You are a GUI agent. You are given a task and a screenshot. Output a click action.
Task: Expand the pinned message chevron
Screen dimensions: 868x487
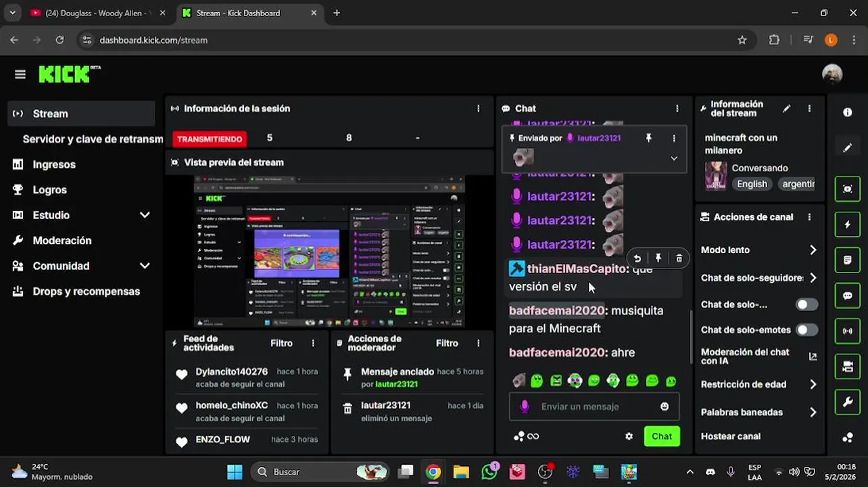click(674, 158)
